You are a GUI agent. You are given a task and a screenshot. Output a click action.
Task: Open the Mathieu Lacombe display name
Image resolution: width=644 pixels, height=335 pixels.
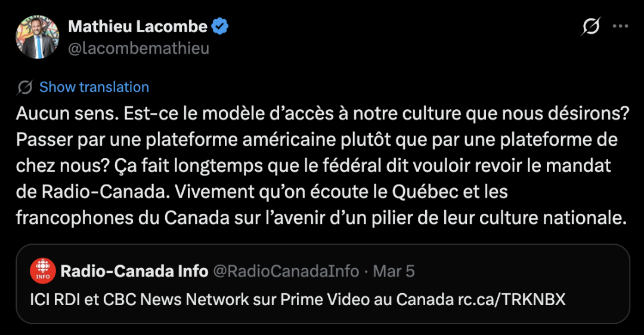coord(138,26)
